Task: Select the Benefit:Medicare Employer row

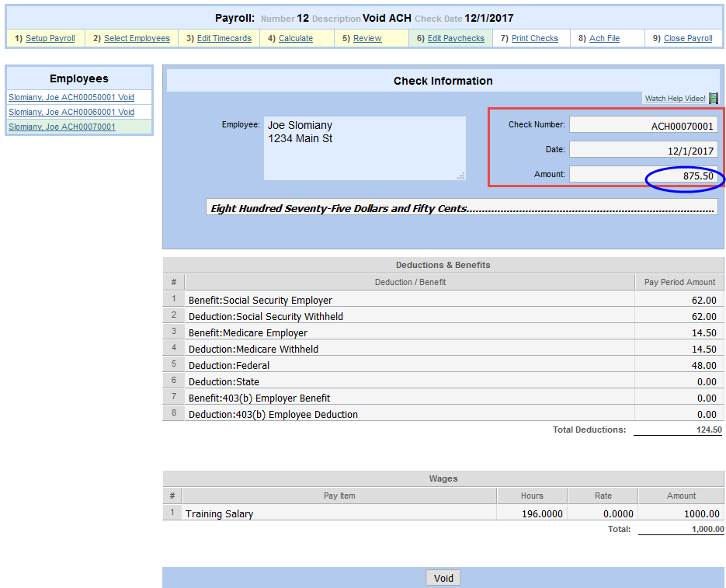Action: 443,332
